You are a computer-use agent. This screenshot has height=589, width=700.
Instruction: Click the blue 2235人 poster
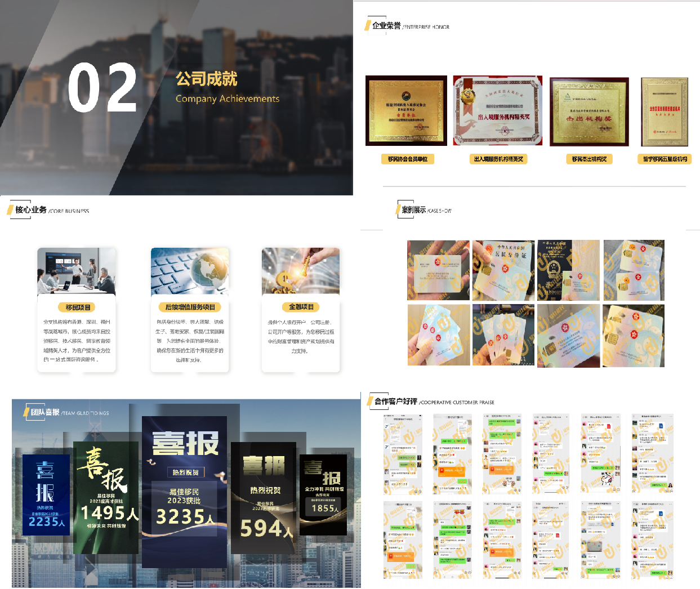tap(46, 494)
